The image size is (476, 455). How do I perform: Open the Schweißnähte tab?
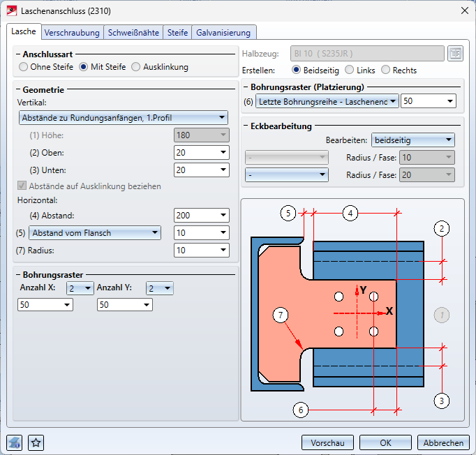pyautogui.click(x=134, y=32)
